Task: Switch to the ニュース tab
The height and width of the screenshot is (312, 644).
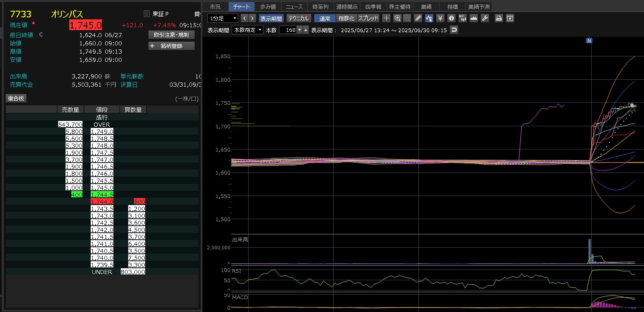Action: point(294,7)
